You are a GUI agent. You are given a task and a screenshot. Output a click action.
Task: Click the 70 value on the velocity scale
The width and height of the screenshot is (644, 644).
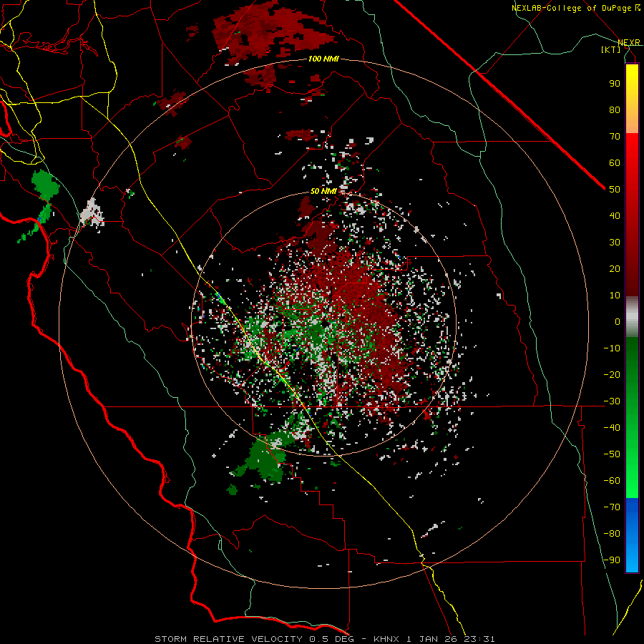(615, 137)
